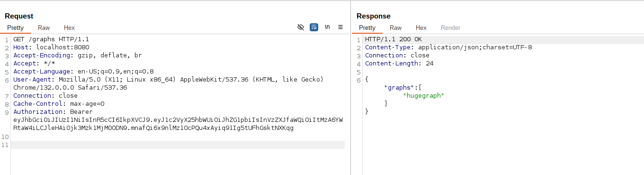
Task: Toggle the show non-printable \n icon
Action: pos(327,28)
